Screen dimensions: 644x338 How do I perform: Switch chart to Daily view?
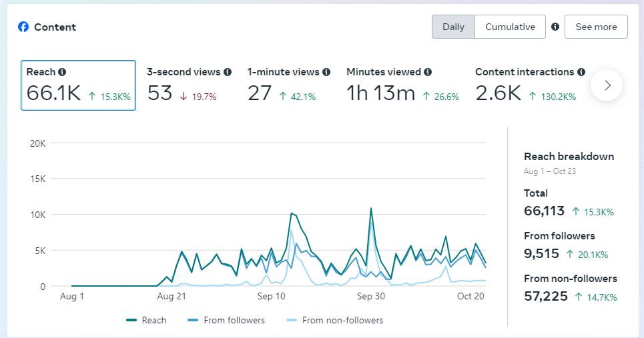[x=453, y=27]
